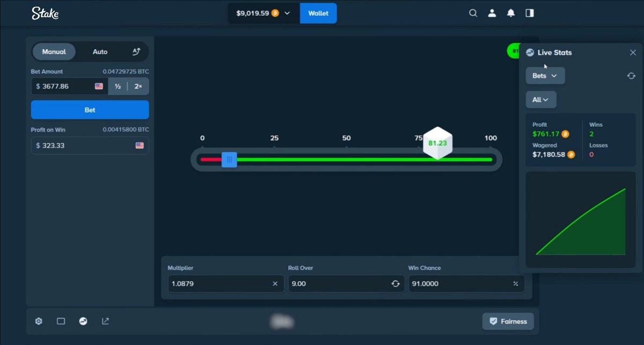Halve the bet with ½ button
The image size is (644, 345).
118,86
